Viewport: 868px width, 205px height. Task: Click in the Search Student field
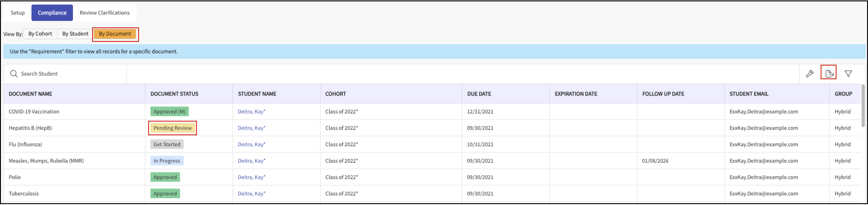(65, 74)
